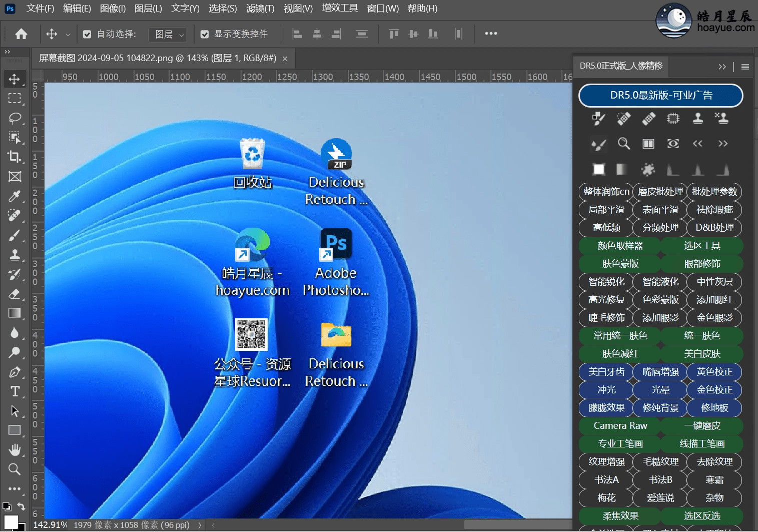Go to Photoshop Home screen
Viewport: 758px width, 532px height.
[x=21, y=34]
